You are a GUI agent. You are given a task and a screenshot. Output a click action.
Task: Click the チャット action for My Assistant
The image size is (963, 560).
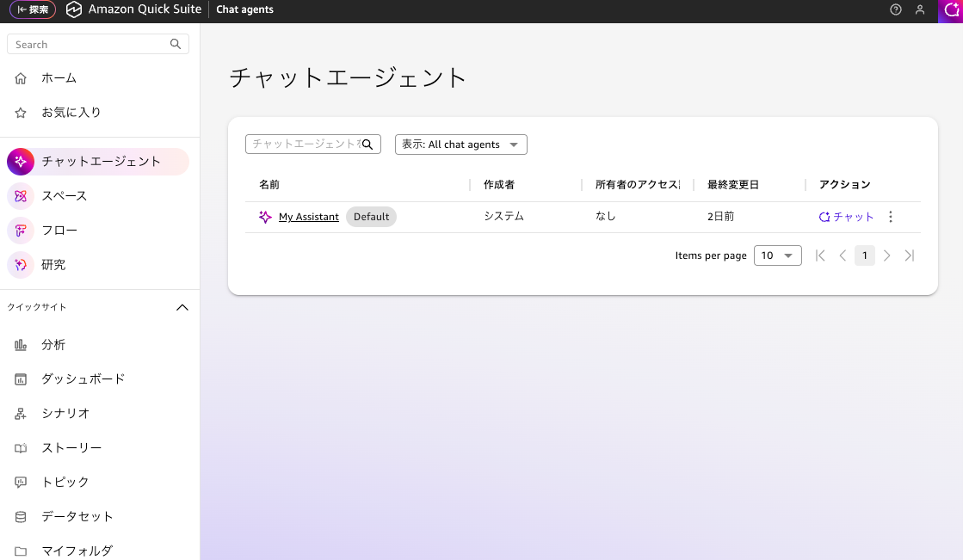(847, 217)
